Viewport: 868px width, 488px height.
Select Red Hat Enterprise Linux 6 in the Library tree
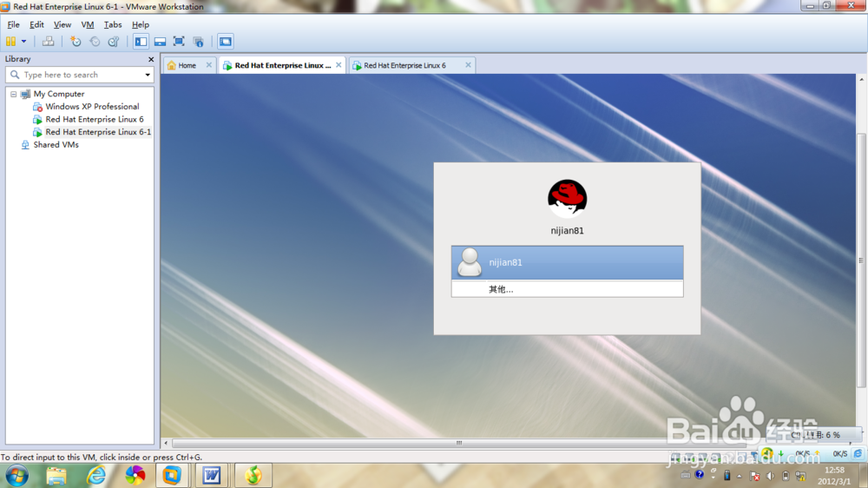(x=94, y=119)
